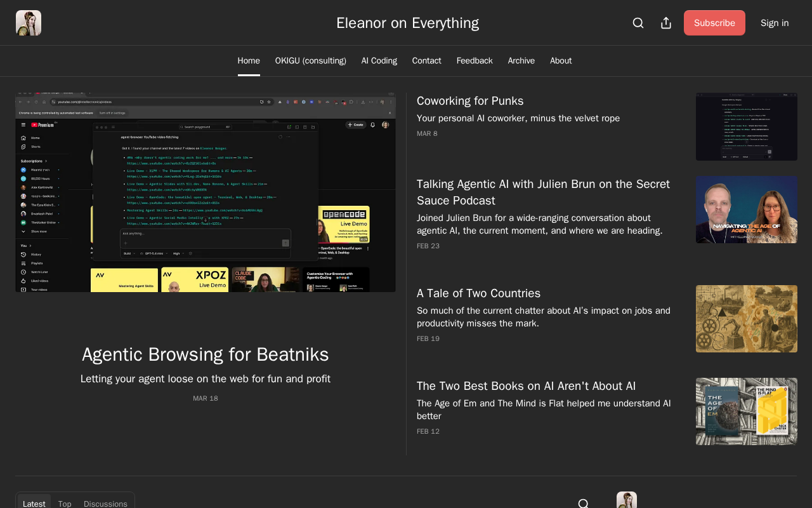Click the Secret Sauce Podcast thumbnail
Viewport: 812px width, 508px height.
[747, 210]
